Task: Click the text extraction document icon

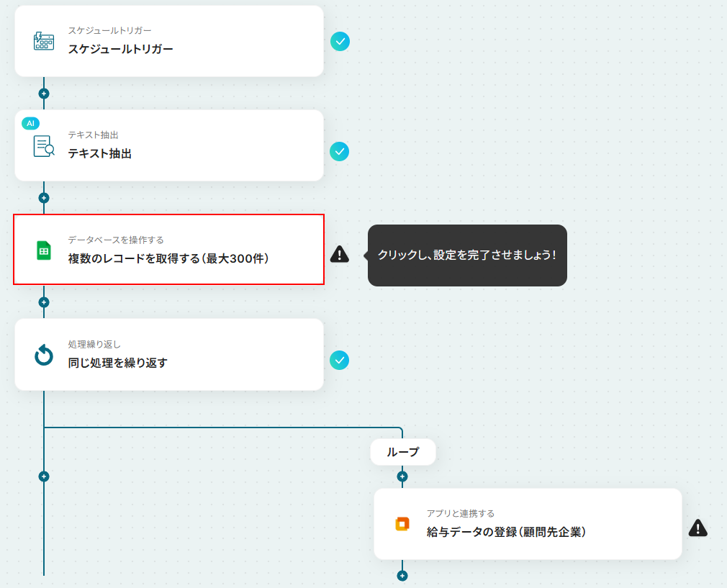Action: click(44, 146)
